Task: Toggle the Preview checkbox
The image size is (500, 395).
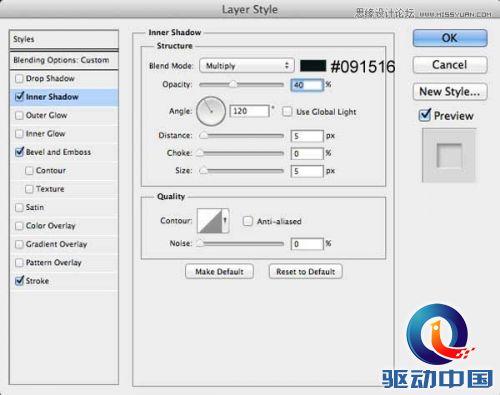Action: pyautogui.click(x=425, y=115)
